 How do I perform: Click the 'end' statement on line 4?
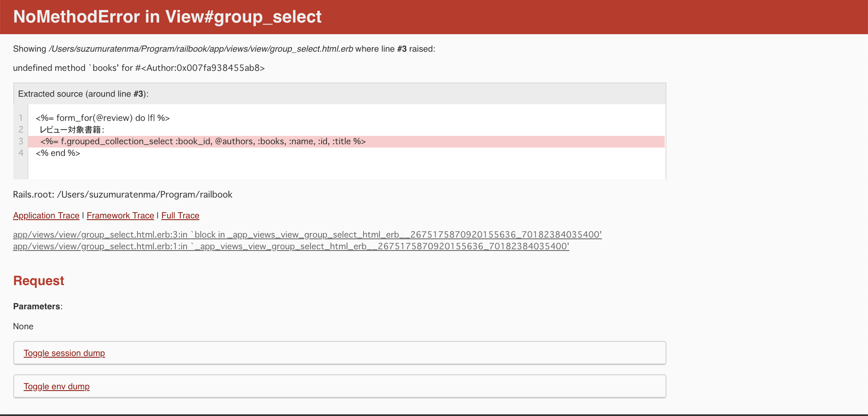[x=58, y=153]
